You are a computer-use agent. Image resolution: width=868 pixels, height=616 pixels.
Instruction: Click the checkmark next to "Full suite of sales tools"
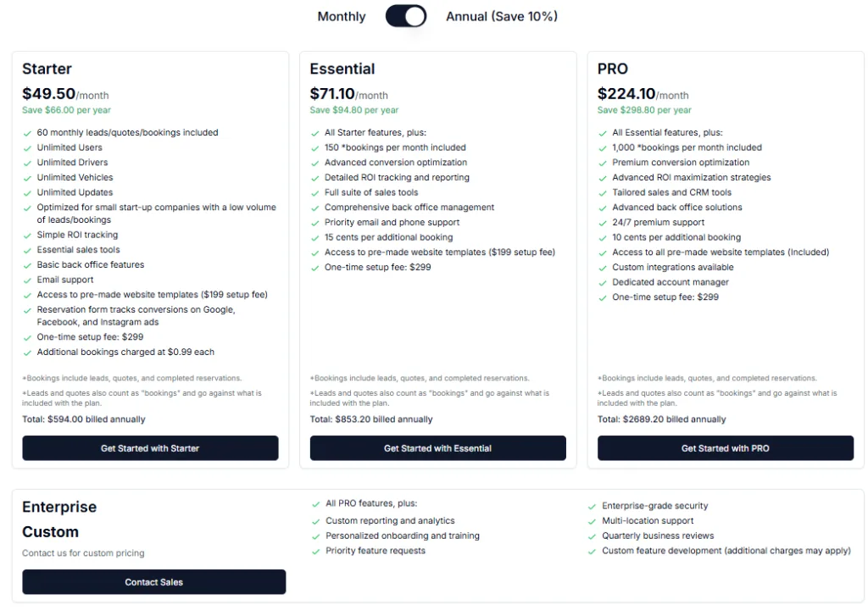314,192
